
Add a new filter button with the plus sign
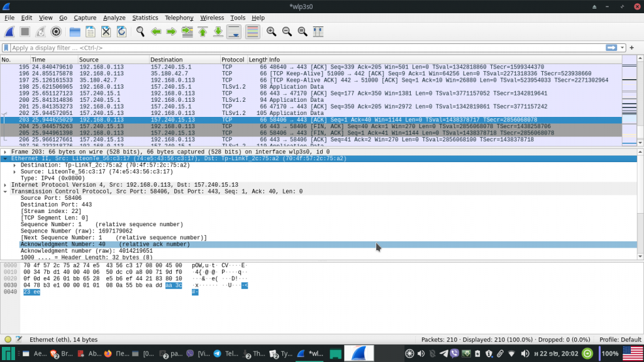click(631, 47)
